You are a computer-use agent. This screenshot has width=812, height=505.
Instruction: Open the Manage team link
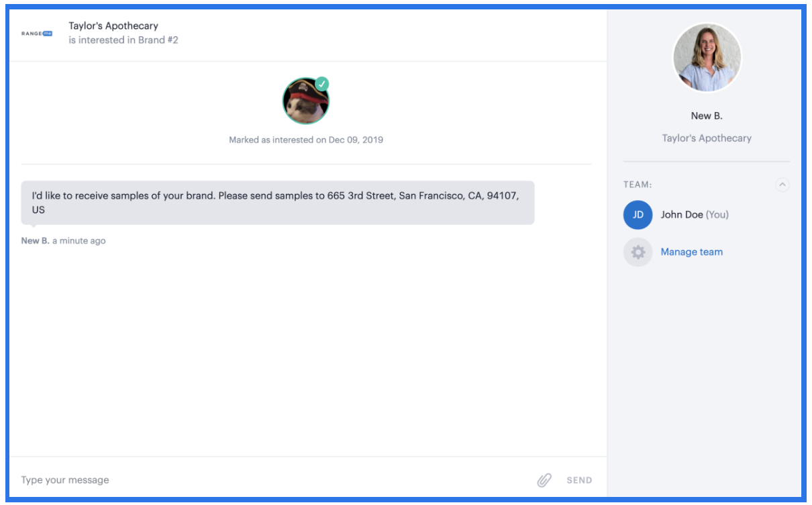(691, 252)
